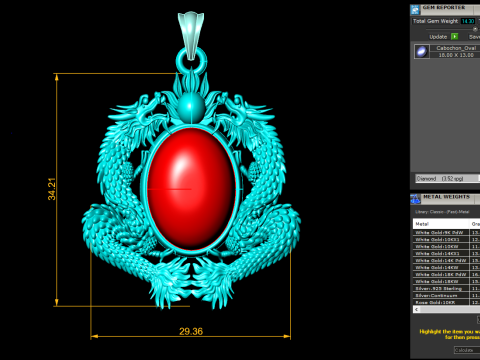Click the Calculate button in Metal Weights

pos(467,350)
